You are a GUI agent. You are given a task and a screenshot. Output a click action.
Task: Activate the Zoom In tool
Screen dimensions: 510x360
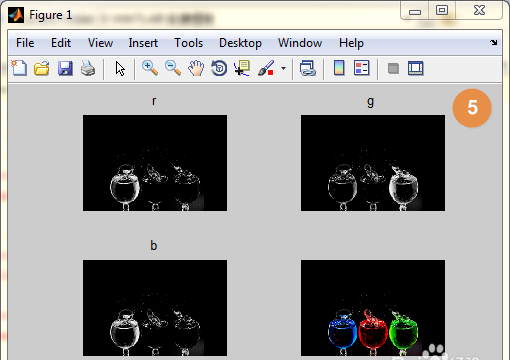(x=150, y=68)
